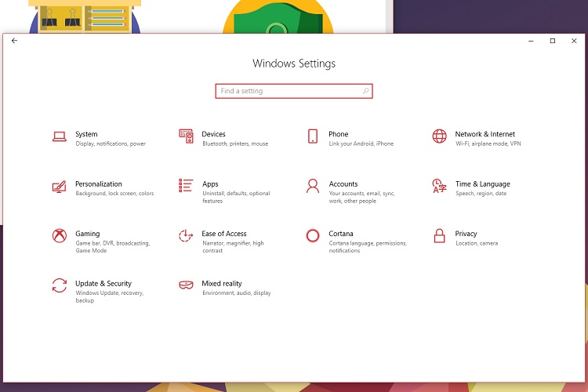Select the Mixed reality label

pyautogui.click(x=222, y=283)
